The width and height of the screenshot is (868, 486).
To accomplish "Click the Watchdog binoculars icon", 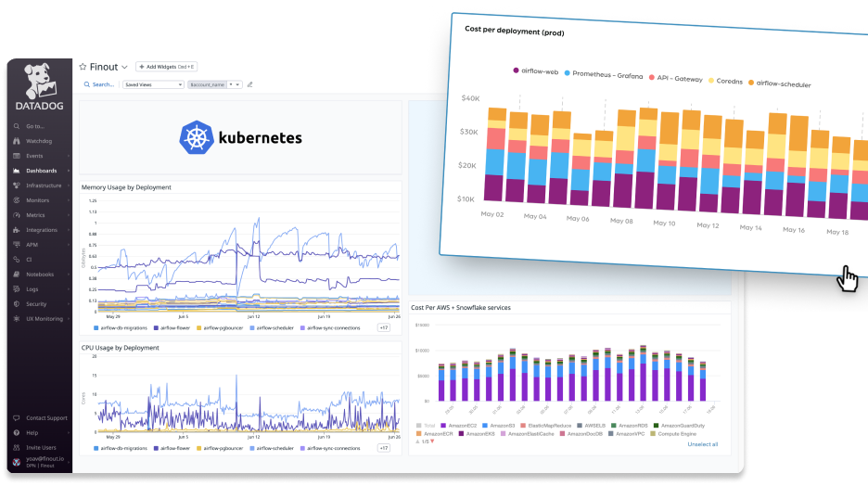I will (x=17, y=141).
